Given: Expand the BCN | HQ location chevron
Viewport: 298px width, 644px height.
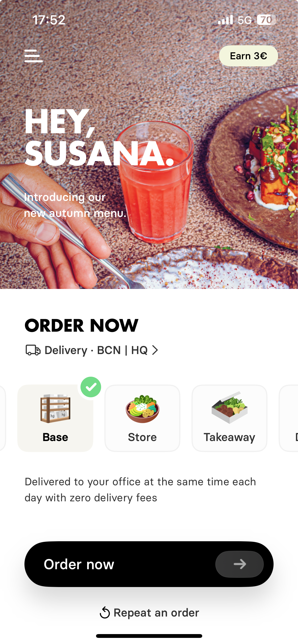Looking at the screenshot, I should [x=155, y=350].
